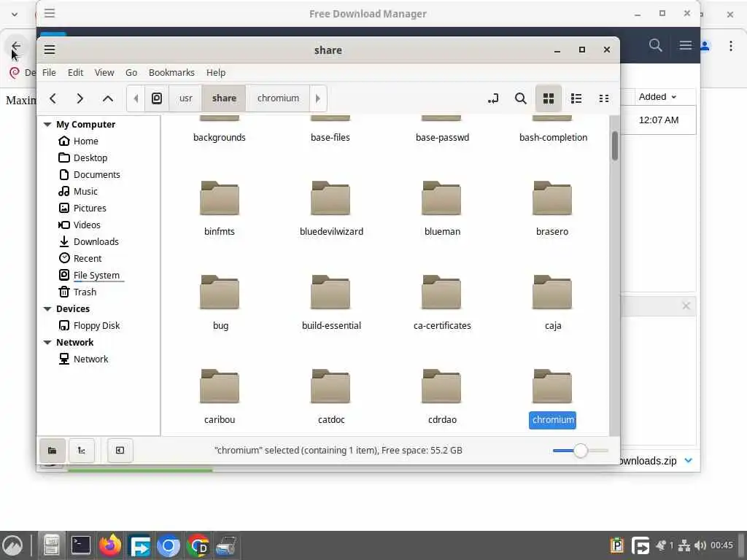Screen dimensions: 747x560
Task: Click the file pane vertical scrollbar
Action: (614, 146)
